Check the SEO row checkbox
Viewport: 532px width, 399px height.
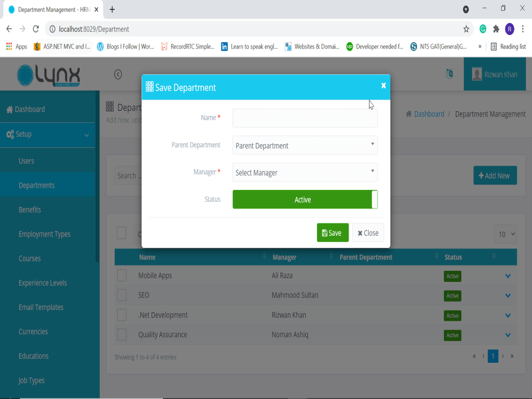tap(121, 295)
